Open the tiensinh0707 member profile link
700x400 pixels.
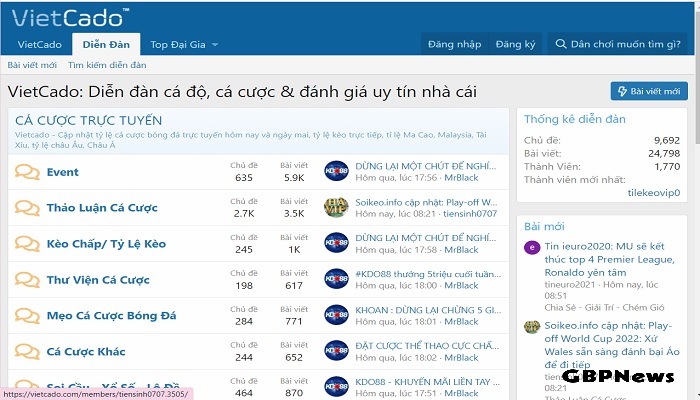click(x=470, y=214)
